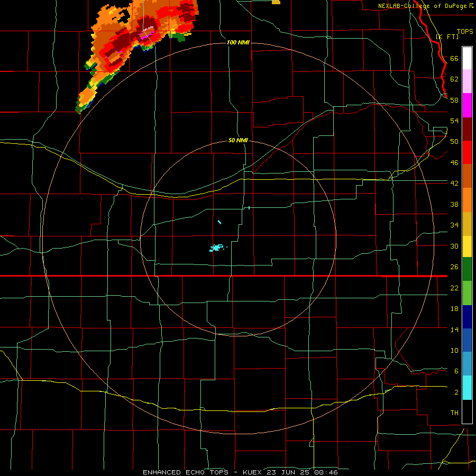Click the gold legend swatch

pyautogui.click(x=467, y=224)
